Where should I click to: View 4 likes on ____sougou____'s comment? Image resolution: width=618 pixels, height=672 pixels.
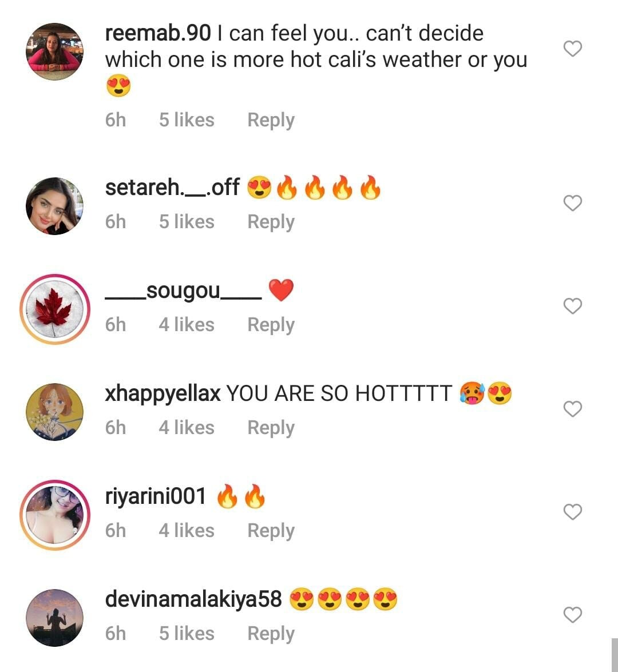(187, 325)
